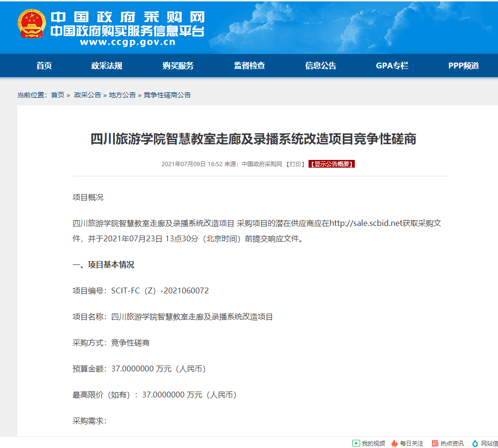The height and width of the screenshot is (448, 498).
Task: Click the http://sale.scbid.net address in paragraph
Action: (x=366, y=224)
